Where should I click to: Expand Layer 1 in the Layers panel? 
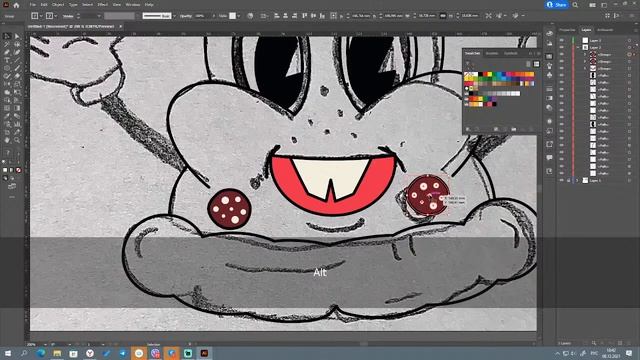click(x=578, y=180)
